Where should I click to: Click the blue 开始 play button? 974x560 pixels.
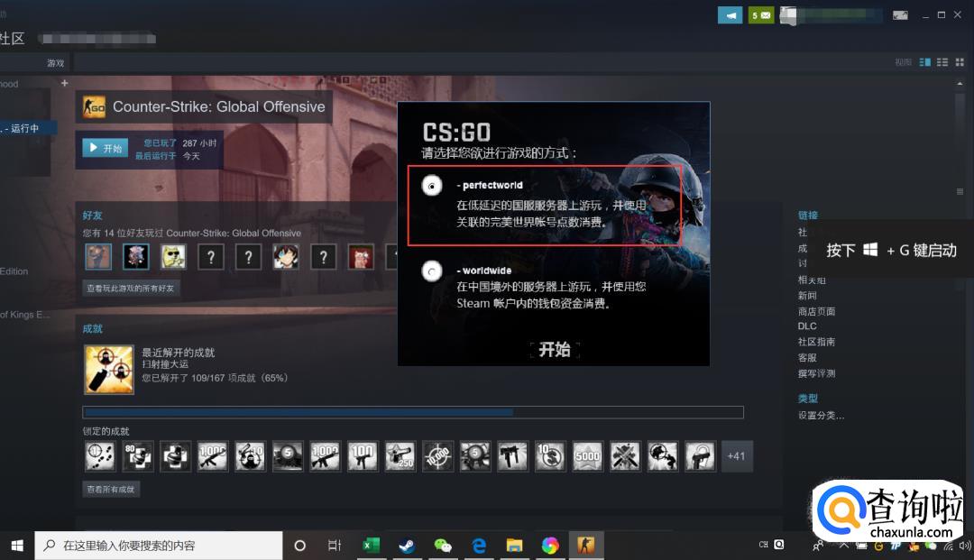[106, 148]
